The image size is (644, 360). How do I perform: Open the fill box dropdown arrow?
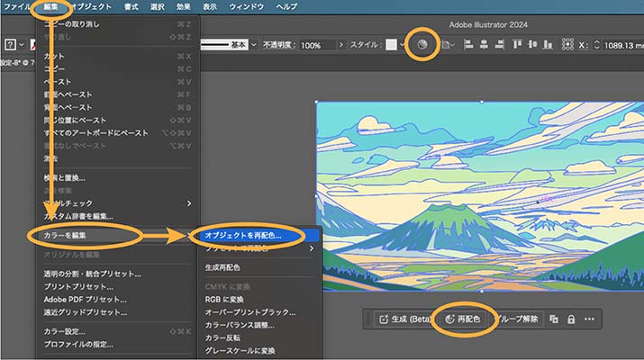22,45
